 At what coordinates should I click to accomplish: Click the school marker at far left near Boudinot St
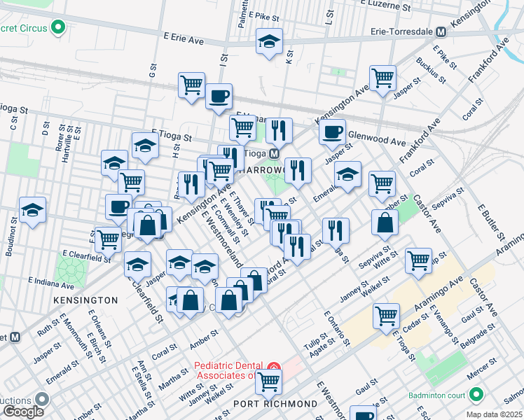pyautogui.click(x=32, y=211)
